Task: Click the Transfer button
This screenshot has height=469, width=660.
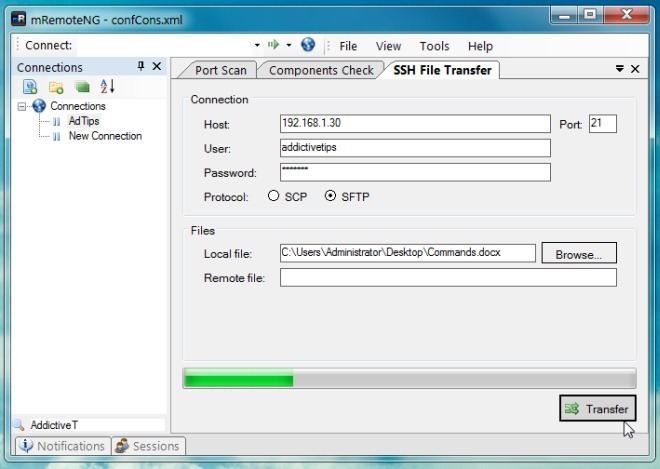Action: [x=598, y=408]
